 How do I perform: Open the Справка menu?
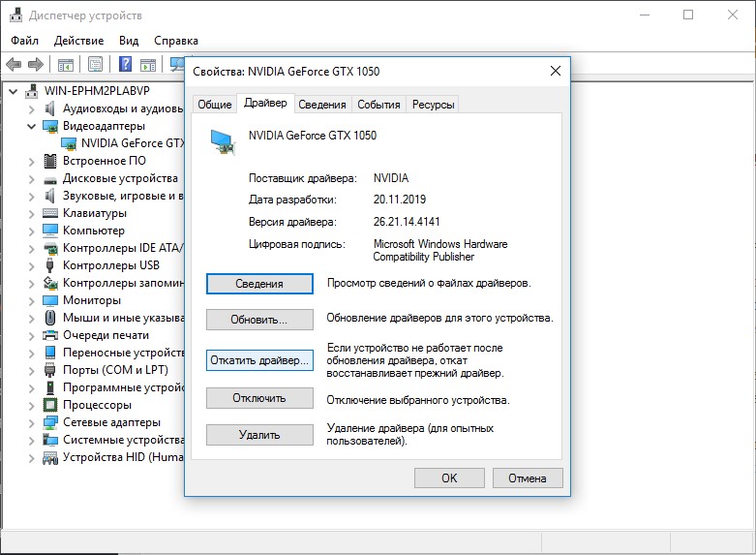click(x=176, y=41)
